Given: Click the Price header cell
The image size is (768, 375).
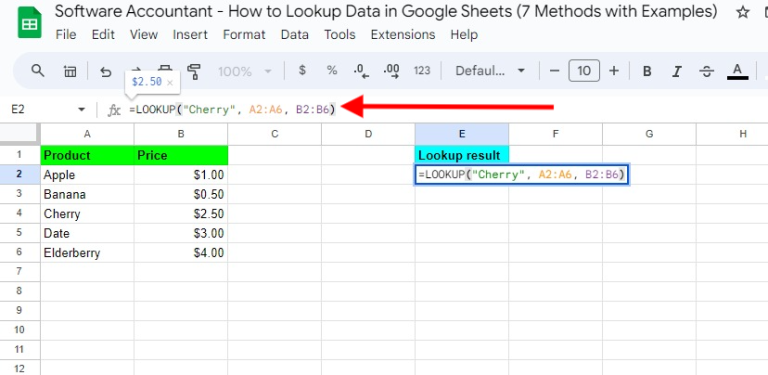Looking at the screenshot, I should [181, 155].
